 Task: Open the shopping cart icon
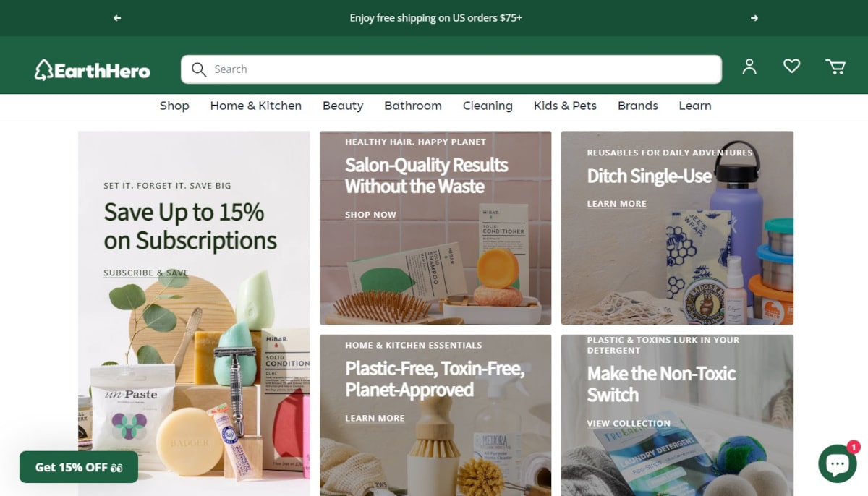835,67
